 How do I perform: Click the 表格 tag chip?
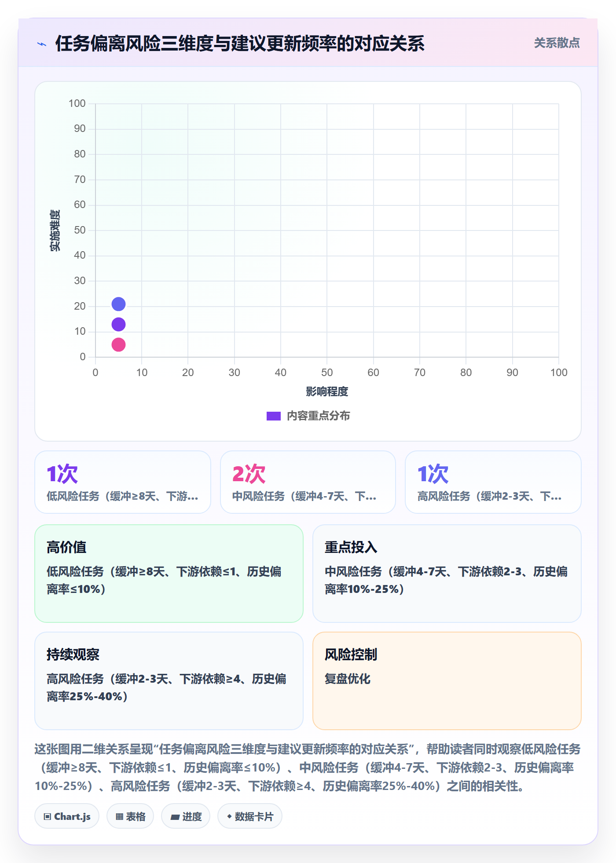click(130, 816)
